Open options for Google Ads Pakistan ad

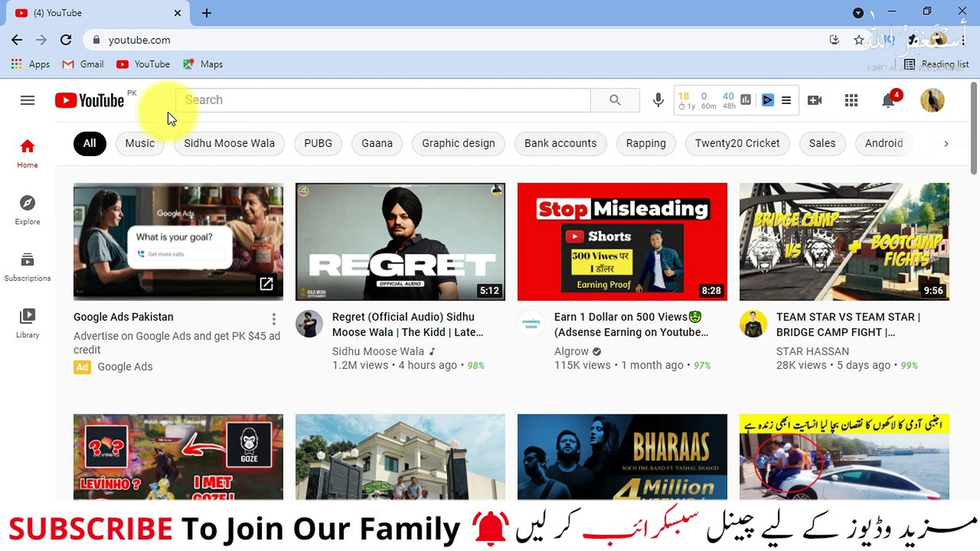coord(274,318)
